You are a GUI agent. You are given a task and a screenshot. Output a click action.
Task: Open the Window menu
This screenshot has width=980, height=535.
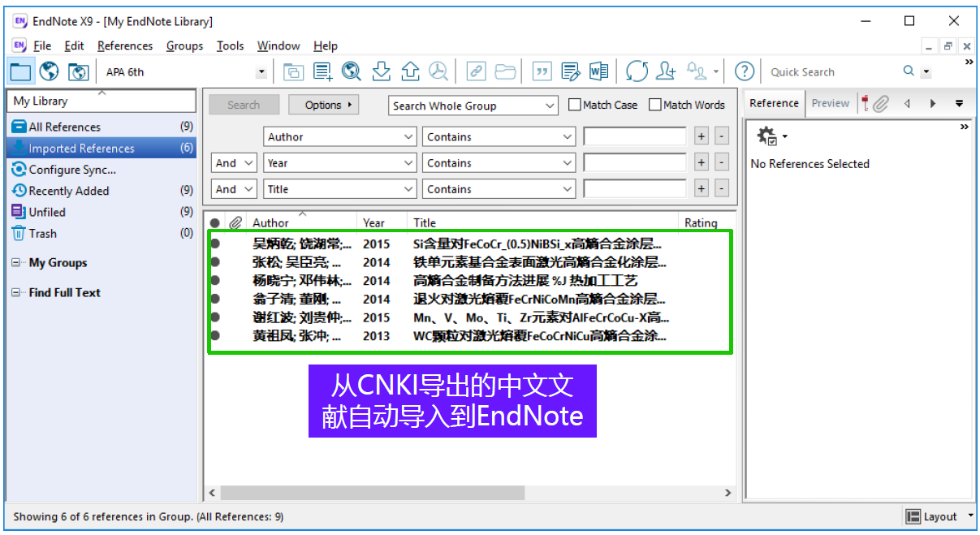point(278,46)
